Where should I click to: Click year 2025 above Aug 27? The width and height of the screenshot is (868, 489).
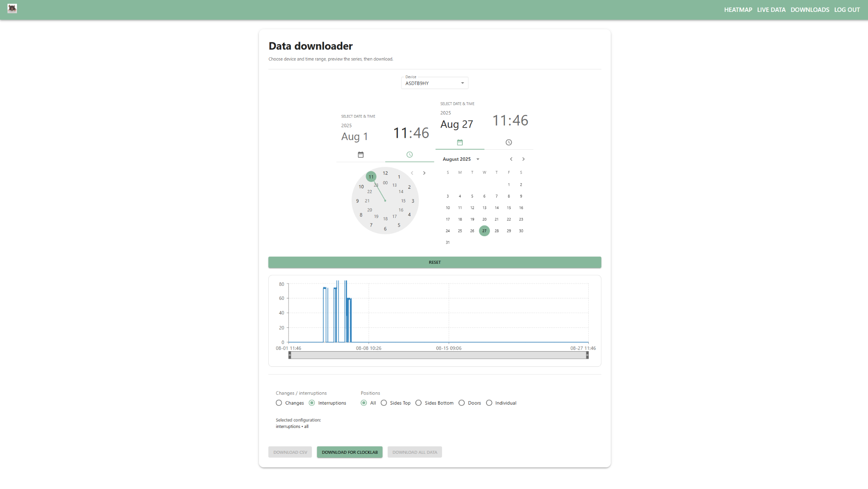pyautogui.click(x=445, y=113)
